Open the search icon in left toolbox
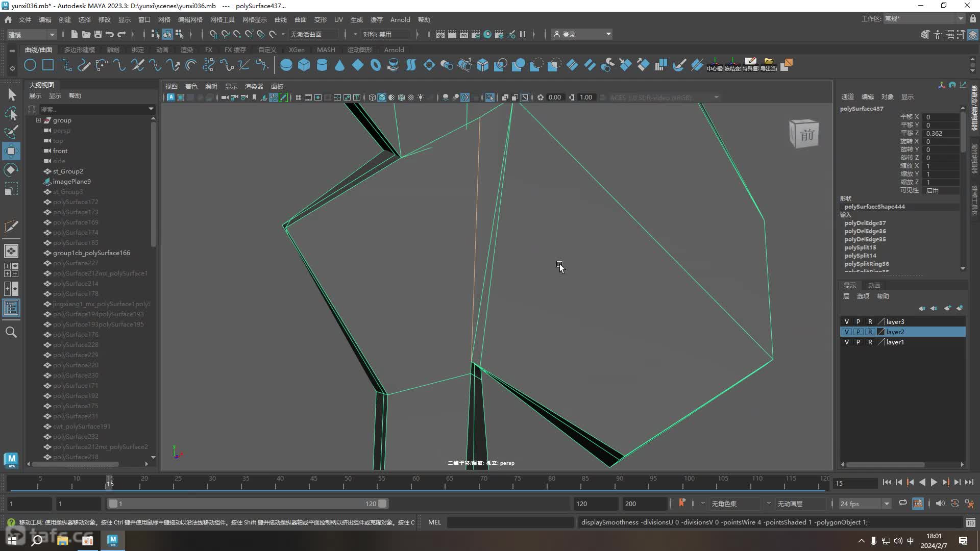Screen dimensions: 980x551 [11, 333]
